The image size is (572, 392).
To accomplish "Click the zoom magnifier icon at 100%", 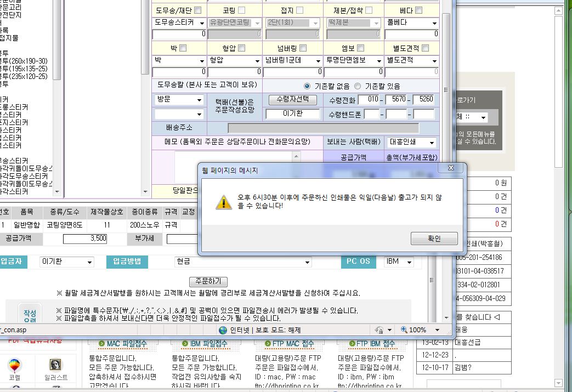I will coord(404,330).
